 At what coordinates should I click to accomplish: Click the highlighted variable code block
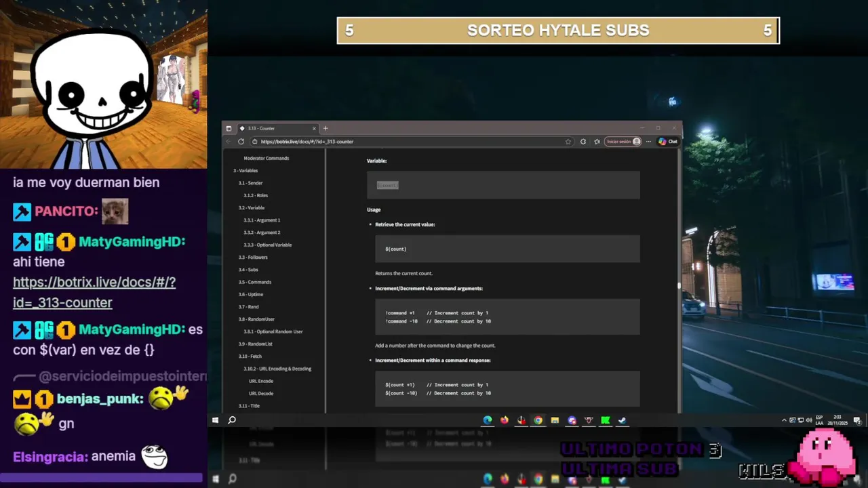pos(503,185)
